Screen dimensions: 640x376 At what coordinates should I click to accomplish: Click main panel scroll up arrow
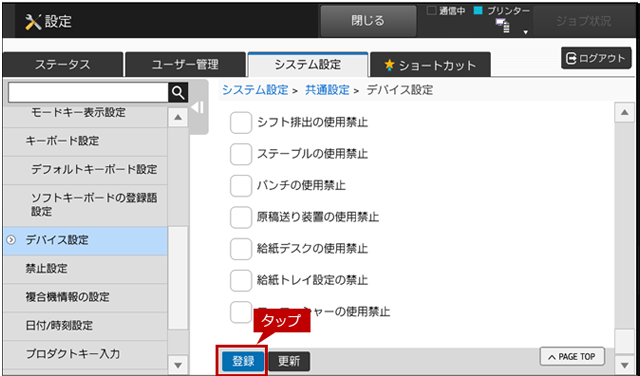pos(624,112)
